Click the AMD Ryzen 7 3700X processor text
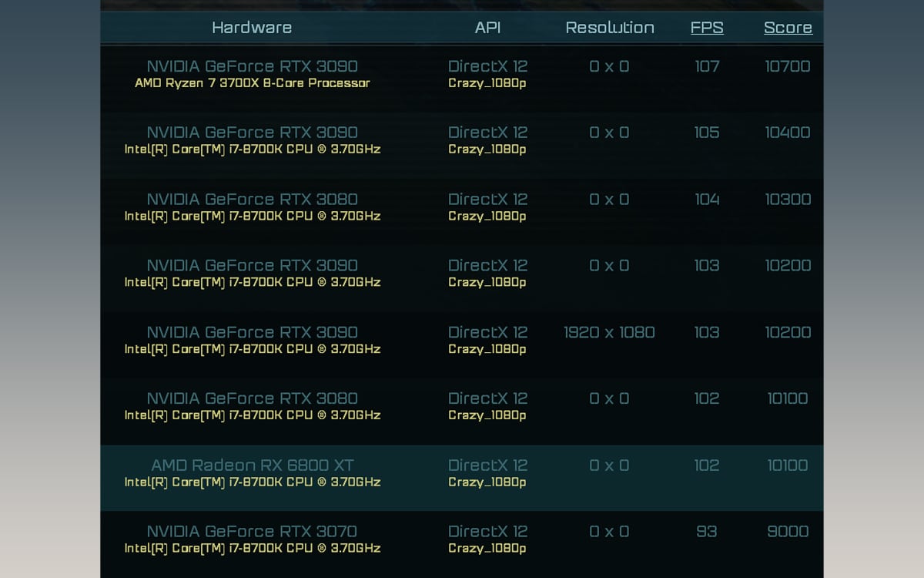Image resolution: width=924 pixels, height=578 pixels. [253, 83]
